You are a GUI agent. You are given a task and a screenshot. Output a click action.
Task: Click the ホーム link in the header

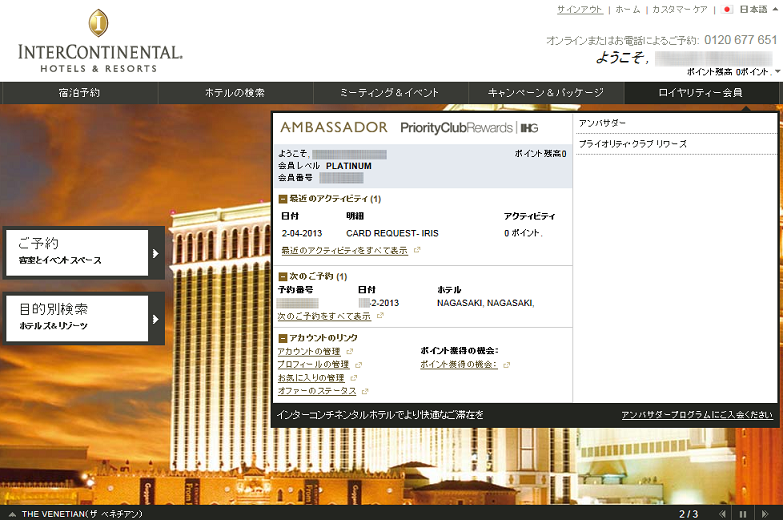(x=628, y=9)
